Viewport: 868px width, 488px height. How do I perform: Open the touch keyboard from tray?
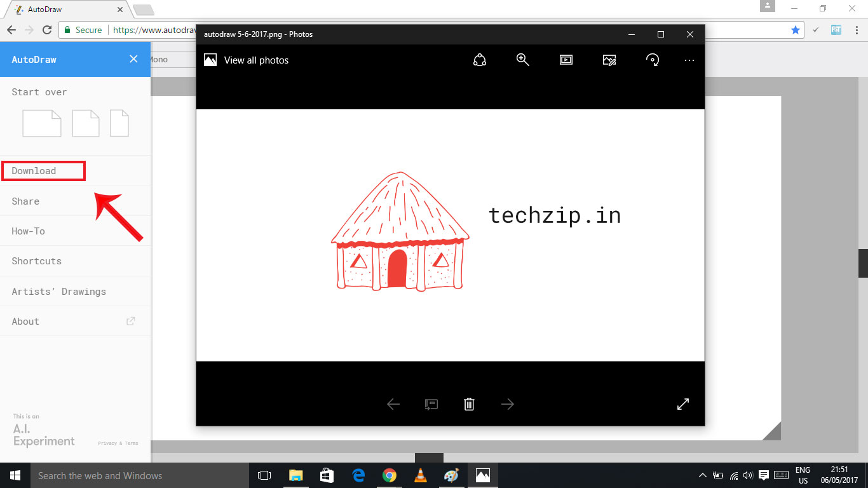pyautogui.click(x=782, y=475)
